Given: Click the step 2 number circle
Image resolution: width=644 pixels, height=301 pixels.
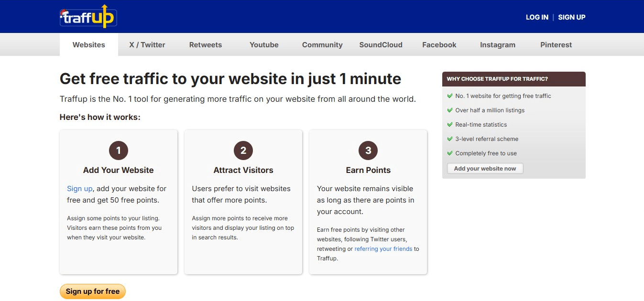Looking at the screenshot, I should pos(243,151).
